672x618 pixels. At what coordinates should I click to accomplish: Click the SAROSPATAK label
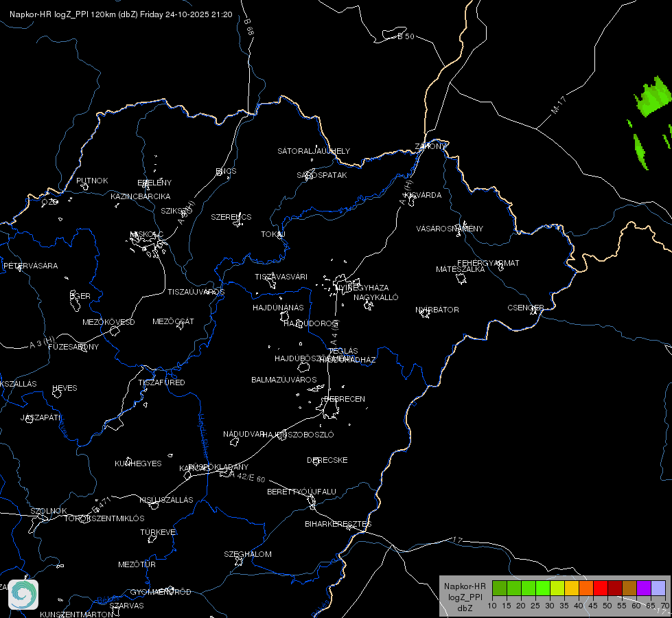(322, 175)
